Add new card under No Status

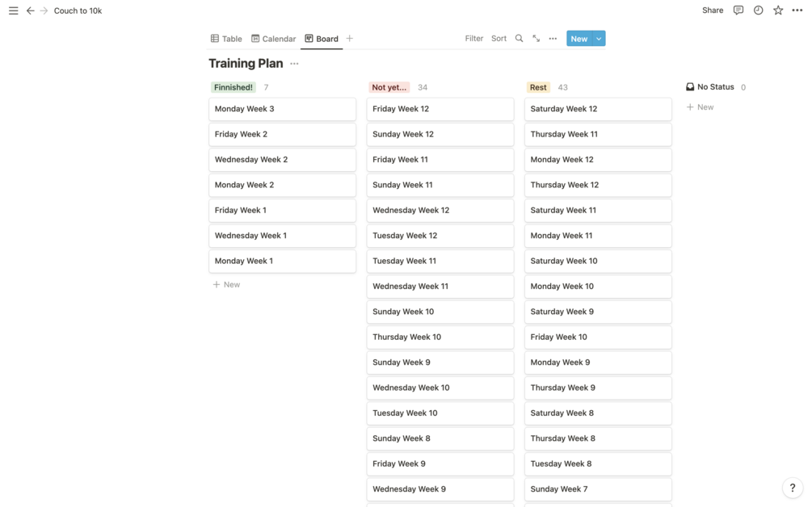[x=701, y=107]
